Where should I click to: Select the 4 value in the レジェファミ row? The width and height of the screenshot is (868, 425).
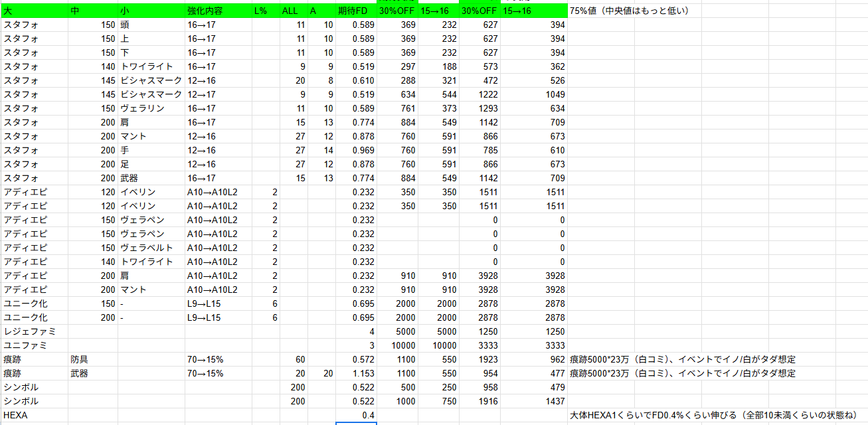click(x=357, y=331)
